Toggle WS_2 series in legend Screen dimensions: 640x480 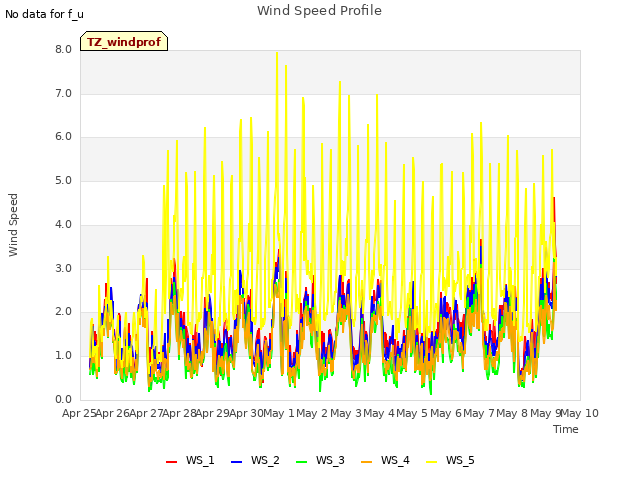[255, 460]
